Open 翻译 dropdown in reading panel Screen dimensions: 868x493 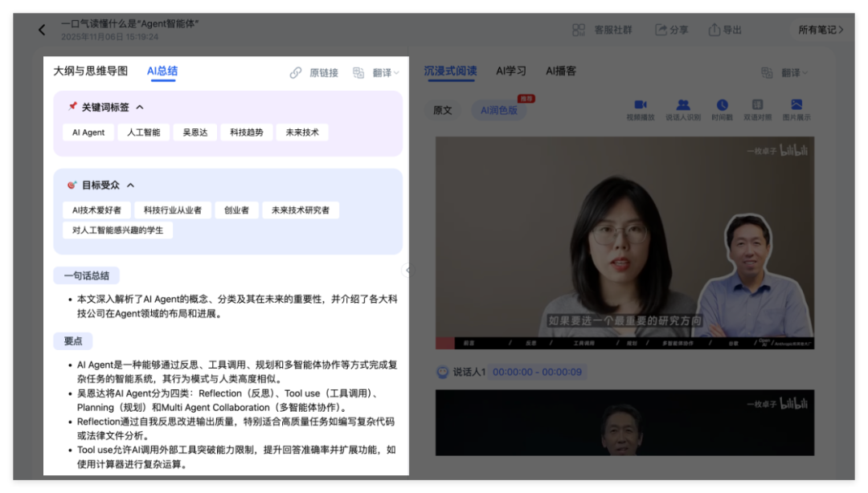[794, 72]
